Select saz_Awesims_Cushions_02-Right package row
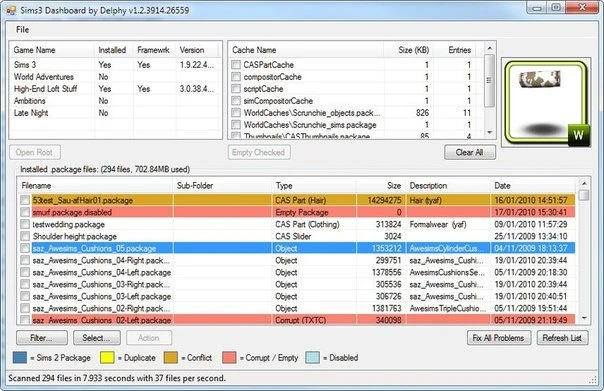The width and height of the screenshot is (604, 391). (x=297, y=308)
